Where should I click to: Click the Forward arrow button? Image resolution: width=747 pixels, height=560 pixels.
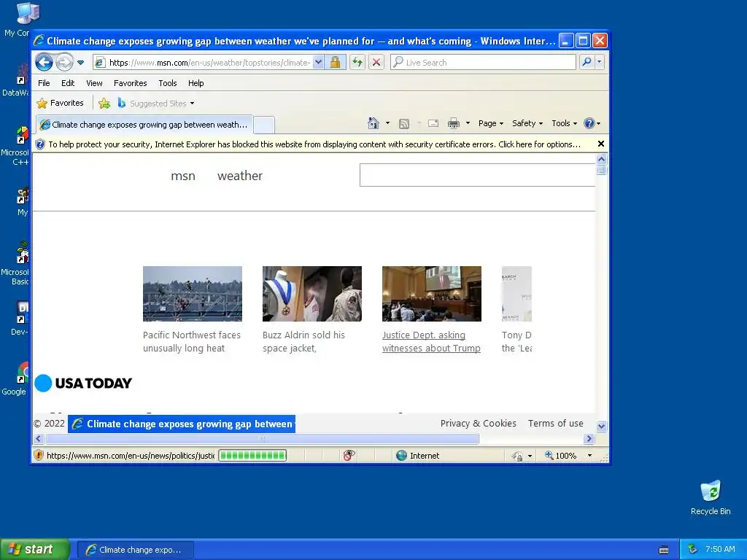(64, 62)
